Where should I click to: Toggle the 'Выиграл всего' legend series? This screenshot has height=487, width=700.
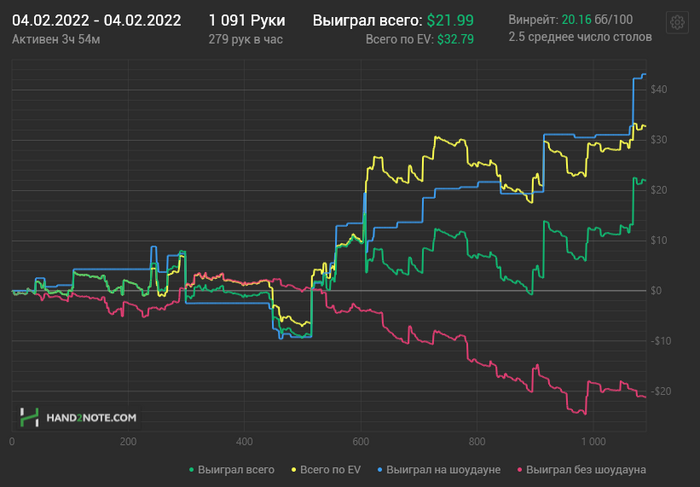[x=232, y=470]
